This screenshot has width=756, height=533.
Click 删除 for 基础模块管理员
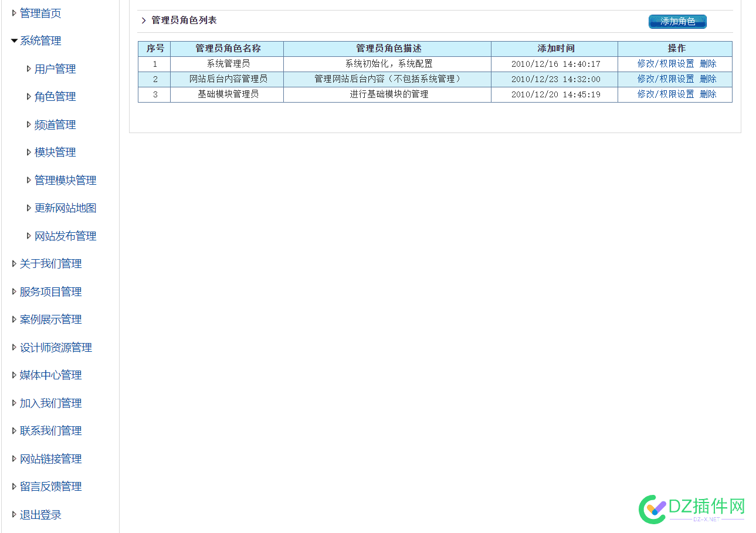tap(708, 94)
